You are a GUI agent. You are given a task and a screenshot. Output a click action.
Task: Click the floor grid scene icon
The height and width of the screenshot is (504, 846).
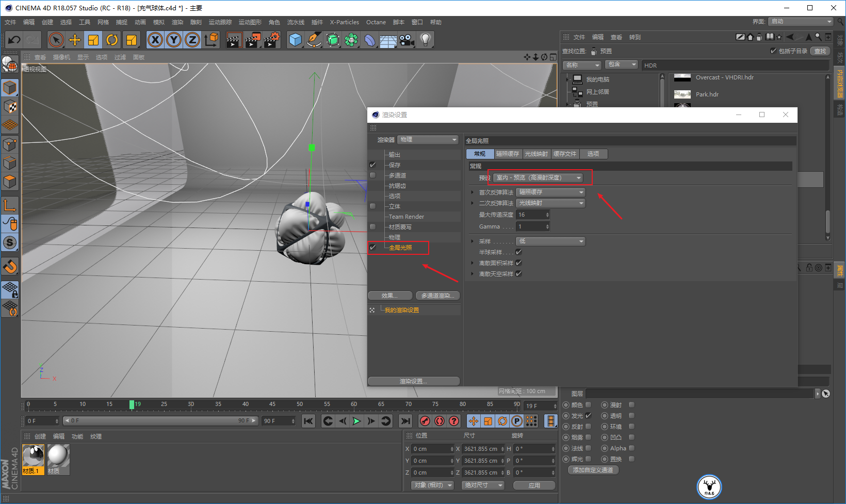pyautogui.click(x=388, y=40)
